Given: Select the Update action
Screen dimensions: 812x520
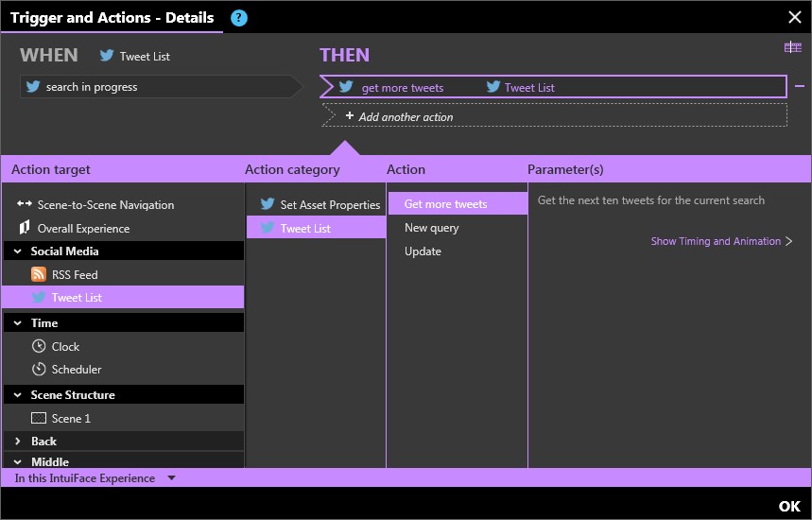Looking at the screenshot, I should 458,251.
